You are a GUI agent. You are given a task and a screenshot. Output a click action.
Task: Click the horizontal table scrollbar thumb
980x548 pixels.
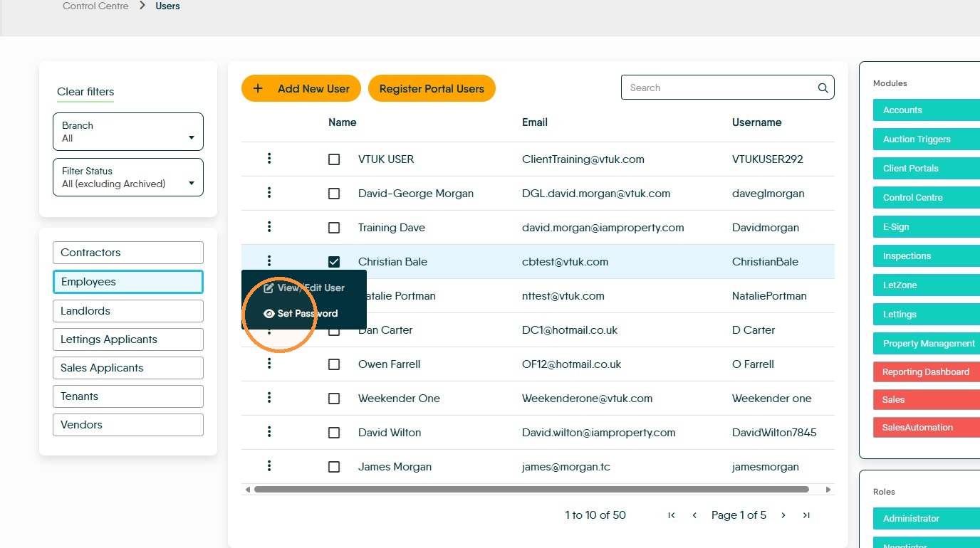coord(531,490)
